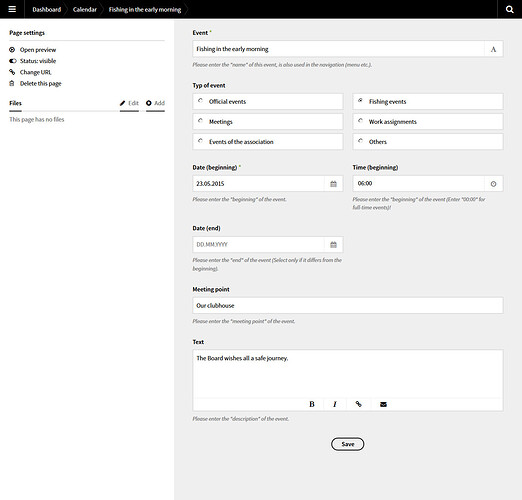Click the Add files link
This screenshot has height=500, width=522.
point(155,103)
